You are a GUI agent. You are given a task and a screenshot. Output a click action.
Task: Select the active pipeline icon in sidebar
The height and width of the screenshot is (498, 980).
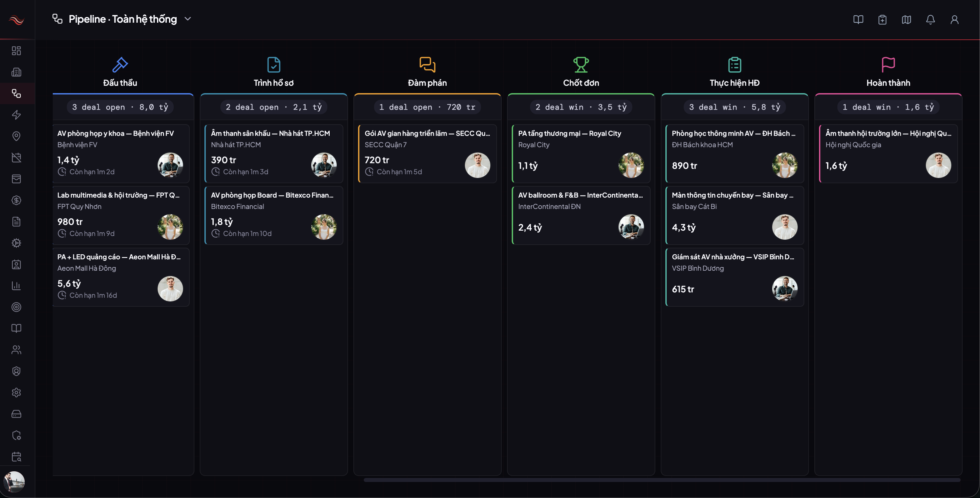click(x=16, y=93)
